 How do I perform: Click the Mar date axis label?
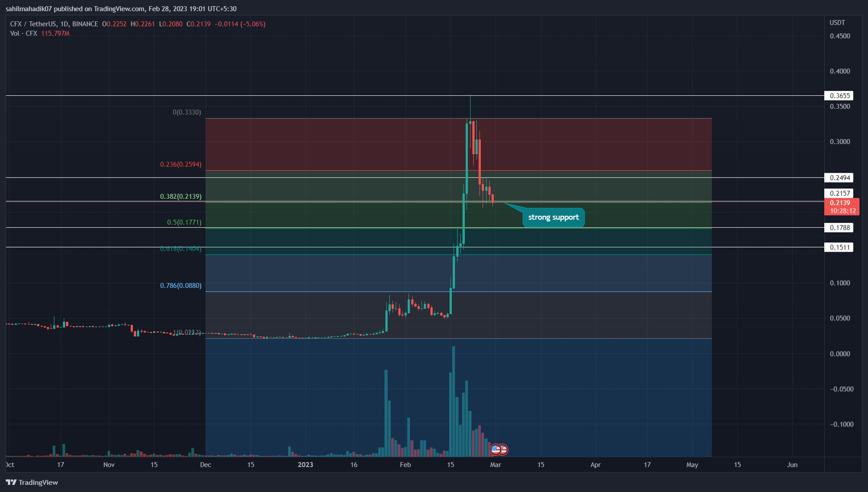click(496, 465)
